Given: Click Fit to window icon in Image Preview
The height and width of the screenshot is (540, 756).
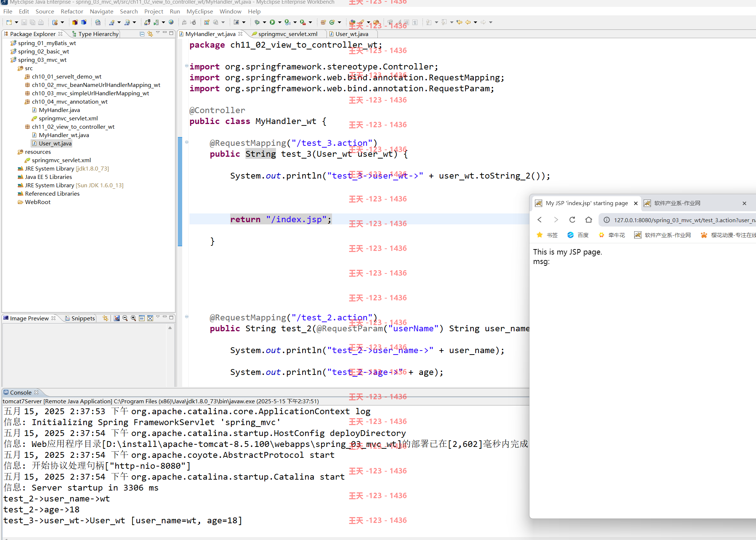Looking at the screenshot, I should pyautogui.click(x=150, y=318).
